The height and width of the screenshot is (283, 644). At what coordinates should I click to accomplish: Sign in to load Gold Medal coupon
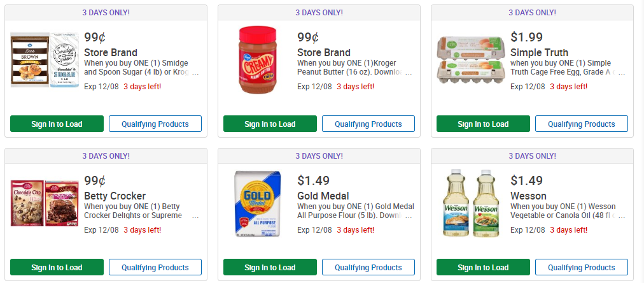tap(270, 267)
